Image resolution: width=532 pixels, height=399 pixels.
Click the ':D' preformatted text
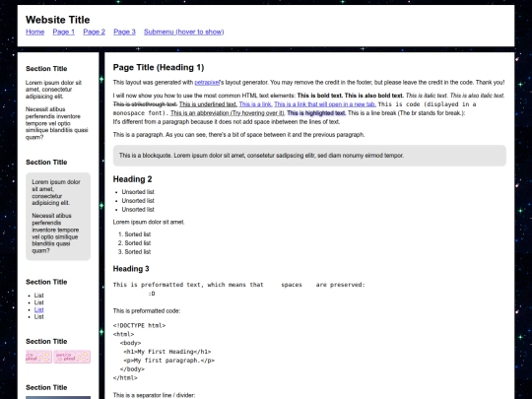[152, 294]
